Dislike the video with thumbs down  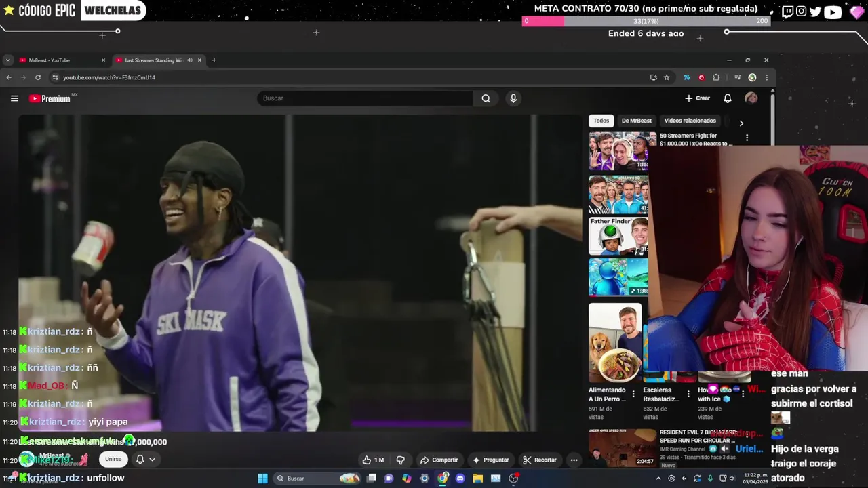pos(401,460)
